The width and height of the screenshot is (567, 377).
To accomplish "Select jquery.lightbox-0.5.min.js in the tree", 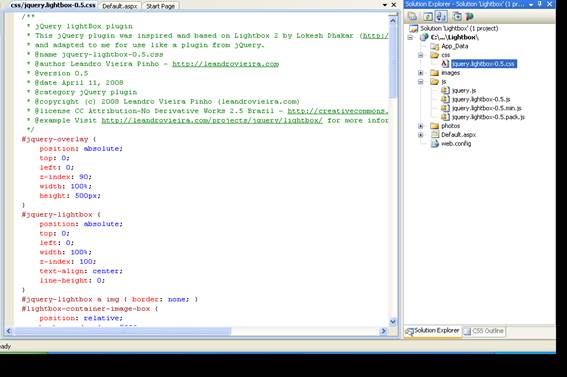I will click(487, 108).
